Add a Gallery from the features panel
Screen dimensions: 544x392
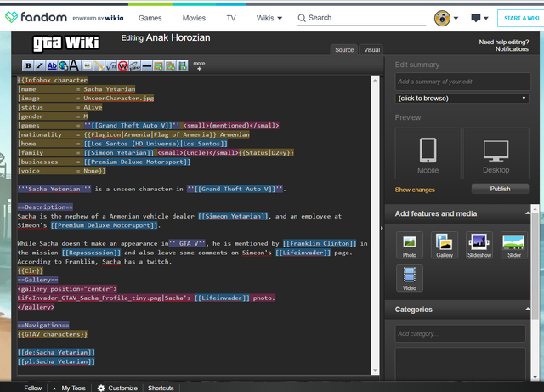pyautogui.click(x=445, y=245)
